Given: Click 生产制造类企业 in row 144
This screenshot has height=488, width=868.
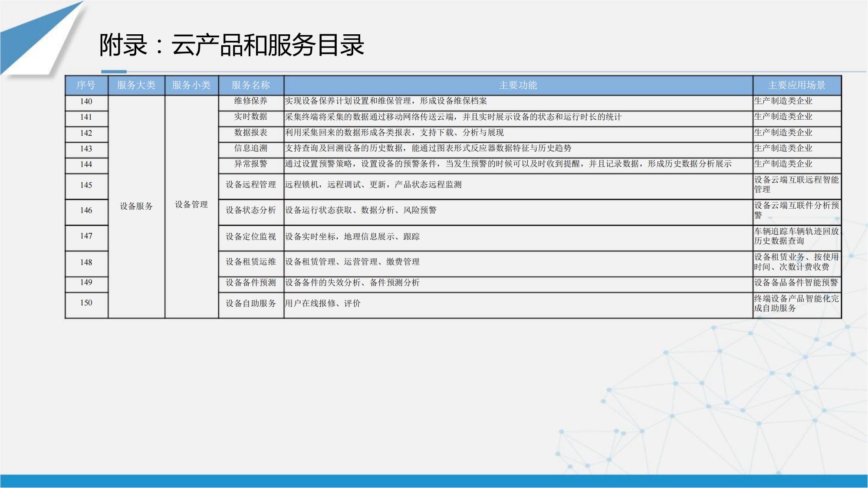Looking at the screenshot, I should pyautogui.click(x=783, y=164).
